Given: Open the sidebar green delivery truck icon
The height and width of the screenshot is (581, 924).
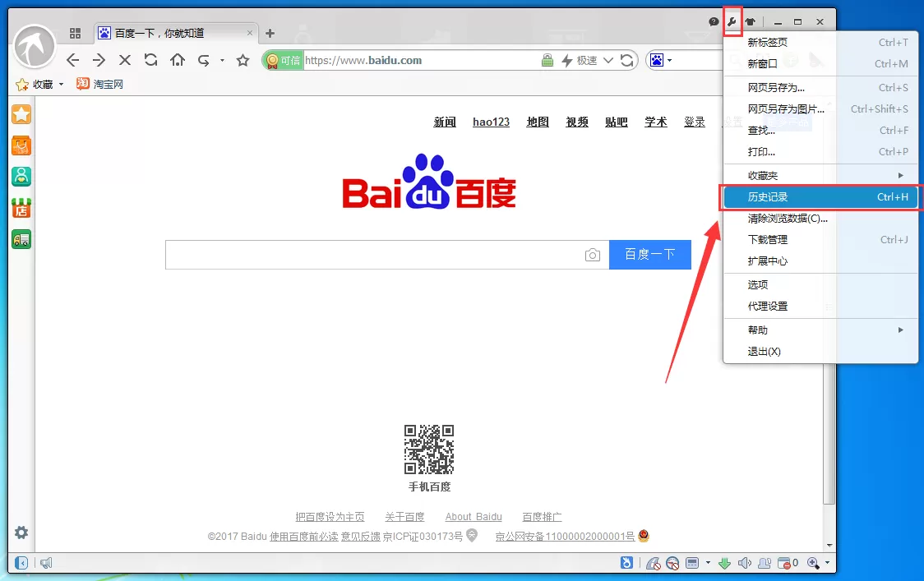Looking at the screenshot, I should click(21, 239).
